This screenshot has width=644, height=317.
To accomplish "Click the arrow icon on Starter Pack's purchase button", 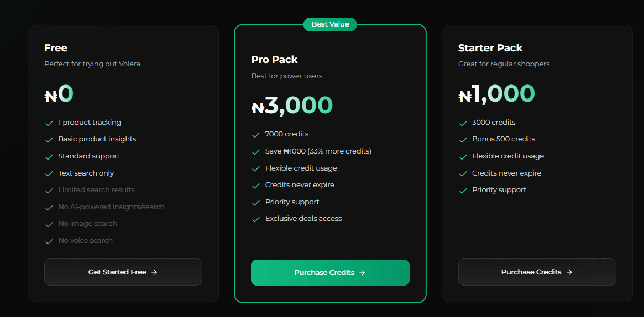I will point(569,272).
